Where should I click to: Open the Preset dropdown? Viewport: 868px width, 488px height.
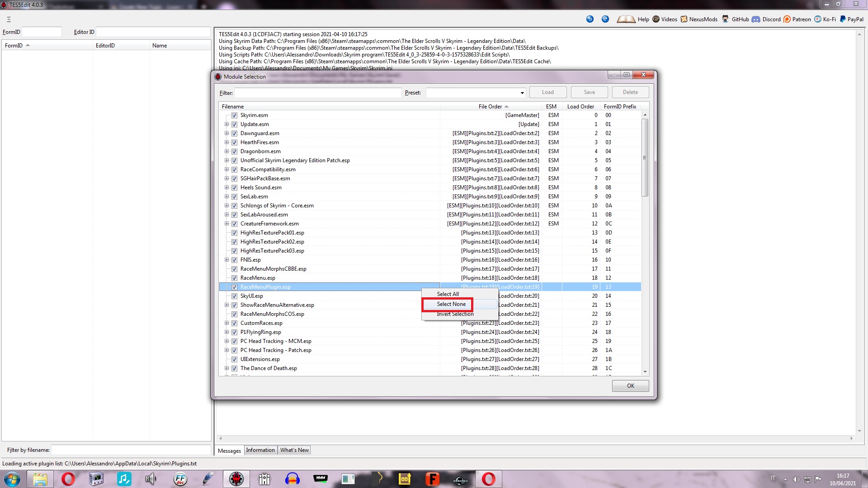tap(522, 93)
